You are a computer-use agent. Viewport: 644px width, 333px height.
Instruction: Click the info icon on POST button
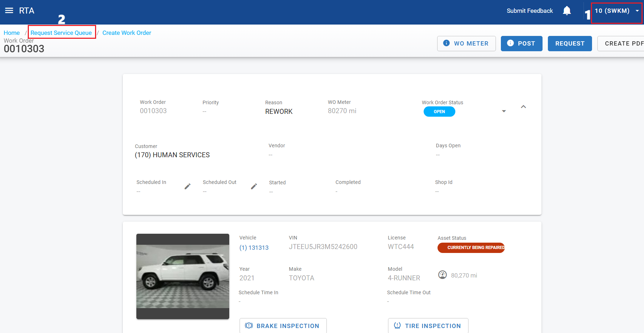click(x=511, y=43)
